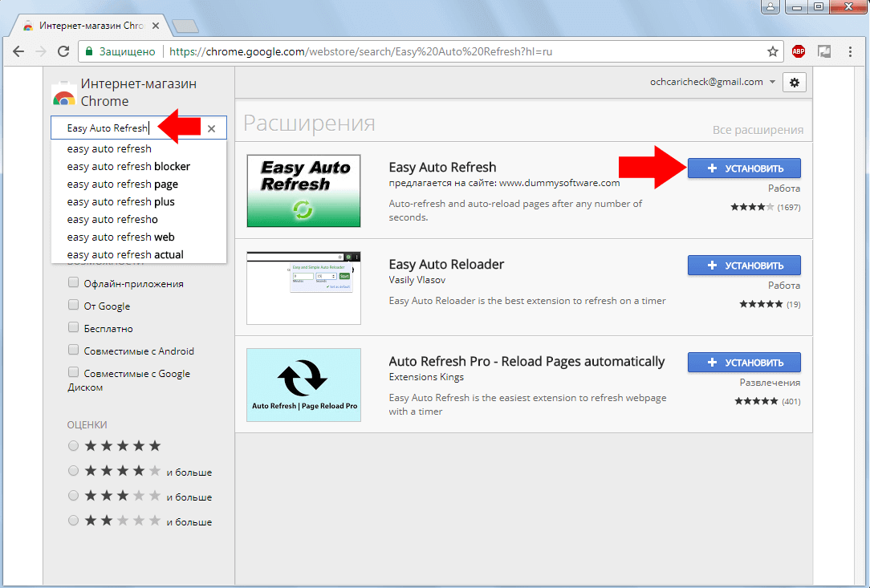This screenshot has width=870, height=588.
Task: Click the Extensions Kings author name
Action: (426, 377)
